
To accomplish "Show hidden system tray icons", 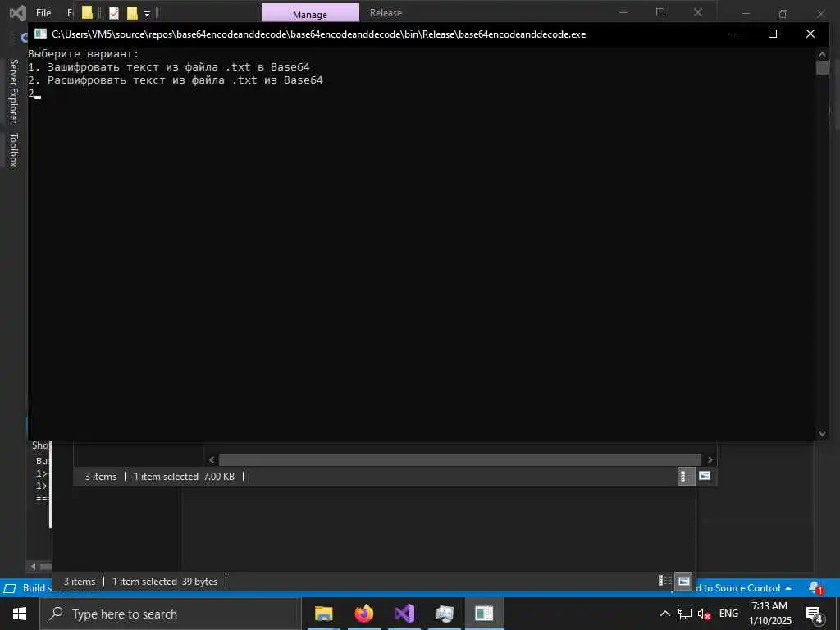I will pyautogui.click(x=664, y=614).
